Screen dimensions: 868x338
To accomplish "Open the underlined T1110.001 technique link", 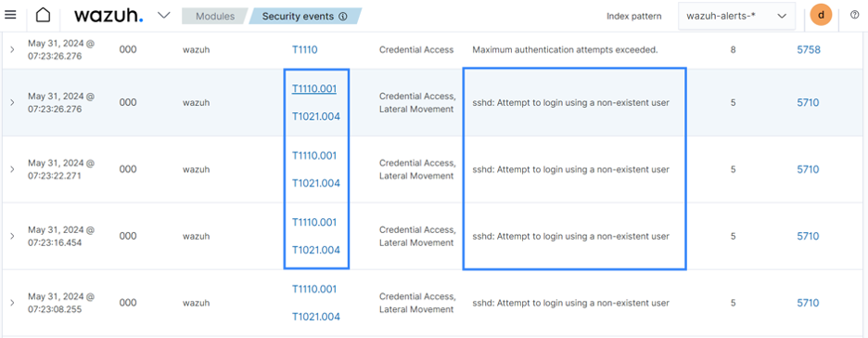I will [313, 88].
